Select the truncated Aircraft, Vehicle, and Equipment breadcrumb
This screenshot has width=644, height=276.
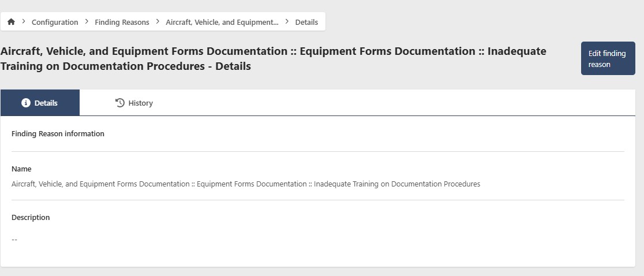coord(222,22)
